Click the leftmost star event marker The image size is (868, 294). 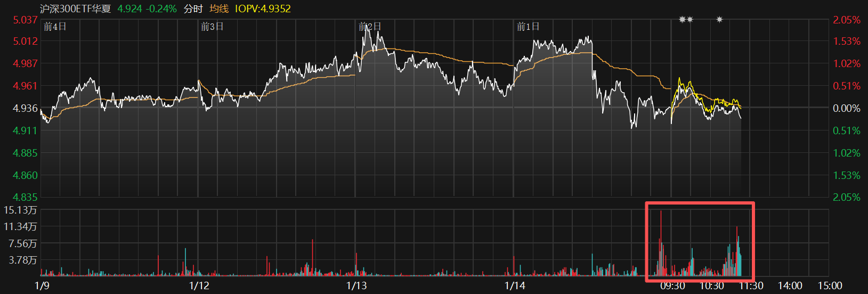tap(682, 20)
